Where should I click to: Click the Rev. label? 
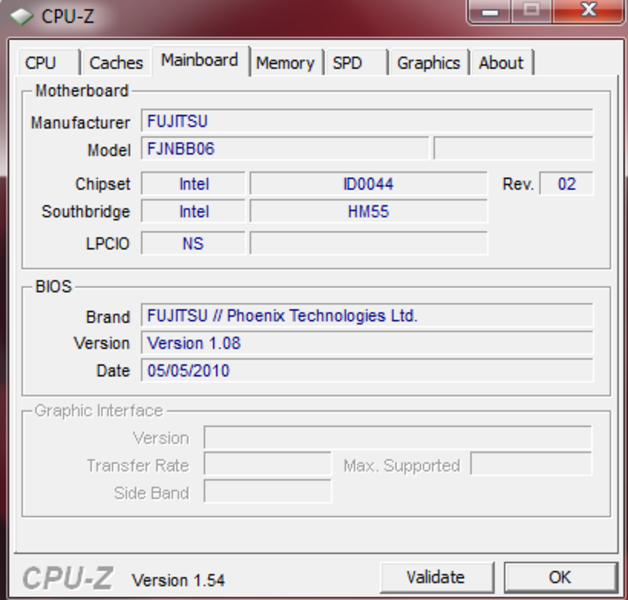(x=518, y=184)
